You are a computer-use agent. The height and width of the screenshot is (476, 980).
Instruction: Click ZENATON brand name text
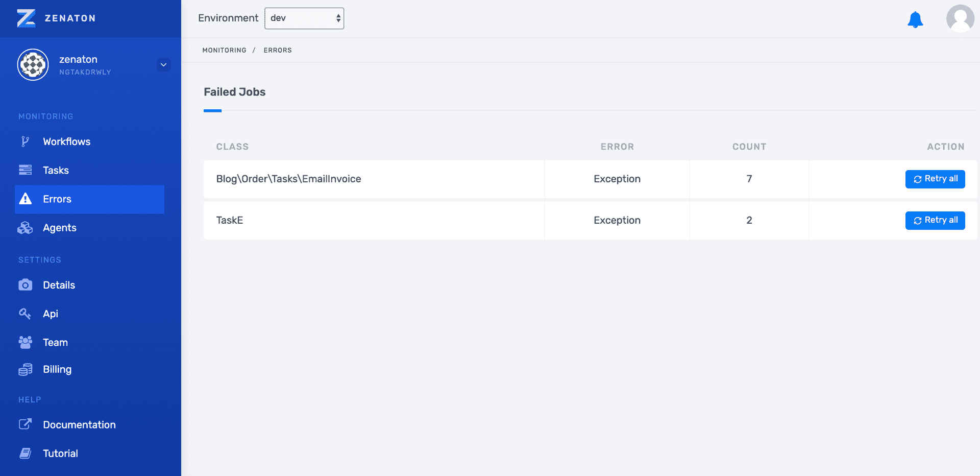[70, 18]
